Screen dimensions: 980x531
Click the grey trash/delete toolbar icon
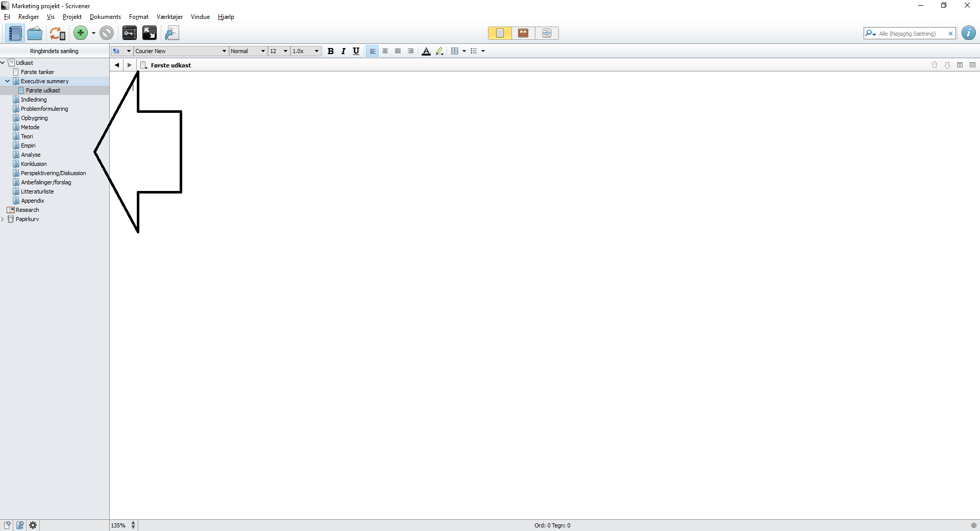pyautogui.click(x=107, y=33)
